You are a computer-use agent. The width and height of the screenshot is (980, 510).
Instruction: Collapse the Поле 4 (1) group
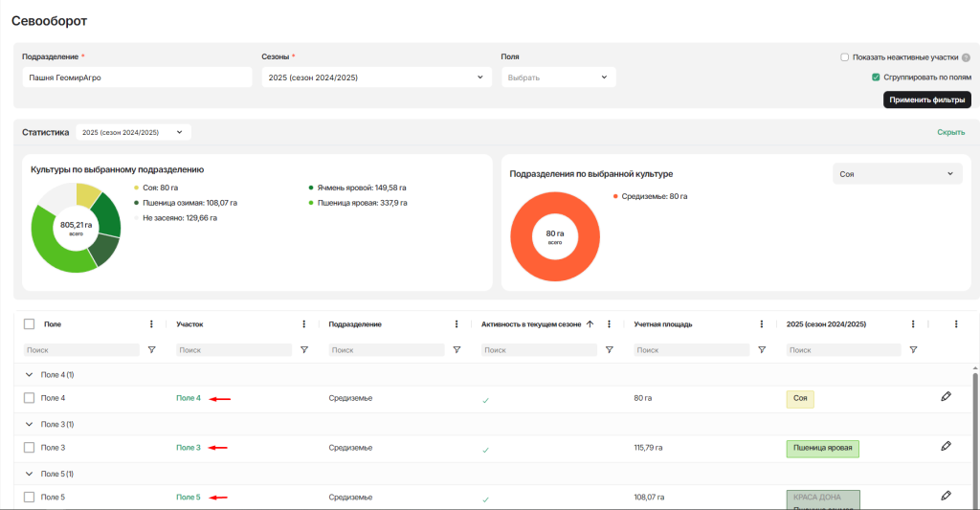coord(29,374)
